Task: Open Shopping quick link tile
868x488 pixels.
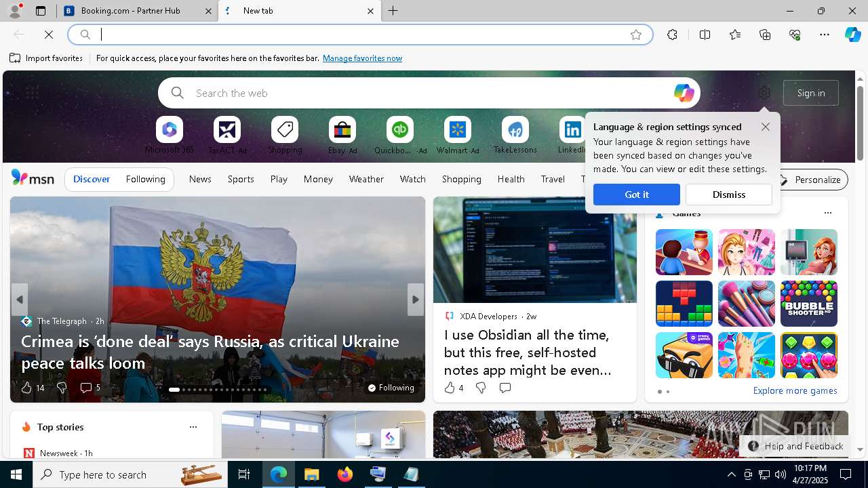Action: [285, 136]
